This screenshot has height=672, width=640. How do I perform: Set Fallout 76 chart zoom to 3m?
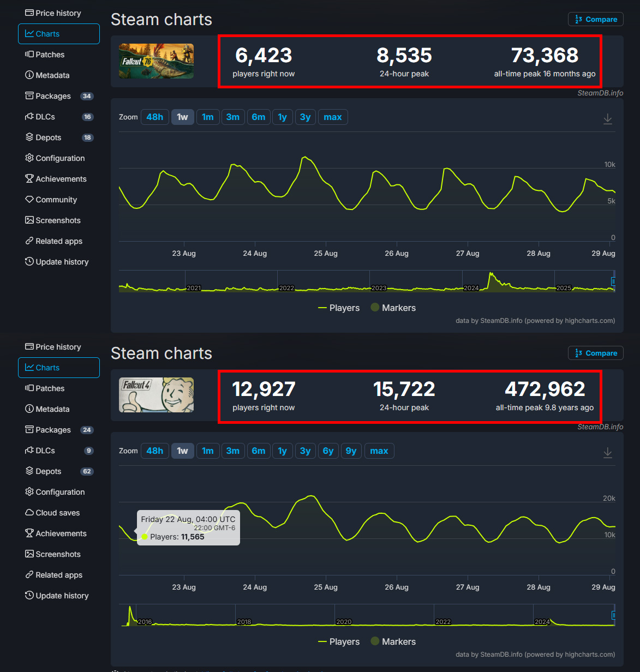tap(233, 117)
